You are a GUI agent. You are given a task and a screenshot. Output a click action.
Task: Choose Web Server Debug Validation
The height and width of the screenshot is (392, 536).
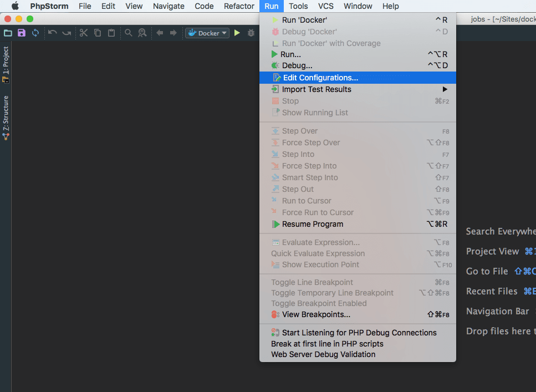point(358,354)
